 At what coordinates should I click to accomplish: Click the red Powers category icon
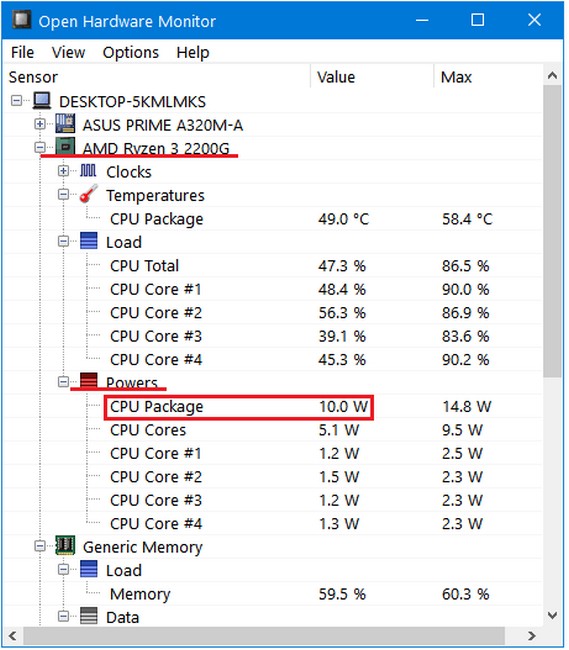coord(88,381)
